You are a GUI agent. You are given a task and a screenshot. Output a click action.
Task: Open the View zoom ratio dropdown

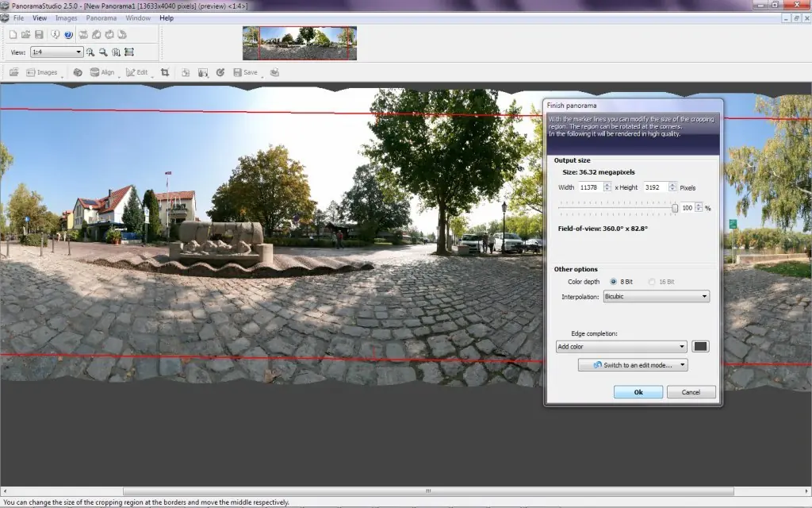click(x=57, y=52)
